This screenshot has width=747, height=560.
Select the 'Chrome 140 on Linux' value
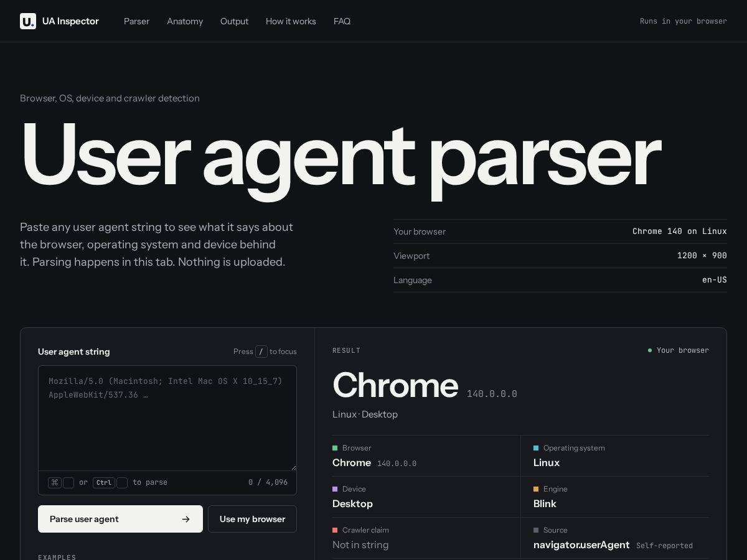point(680,231)
